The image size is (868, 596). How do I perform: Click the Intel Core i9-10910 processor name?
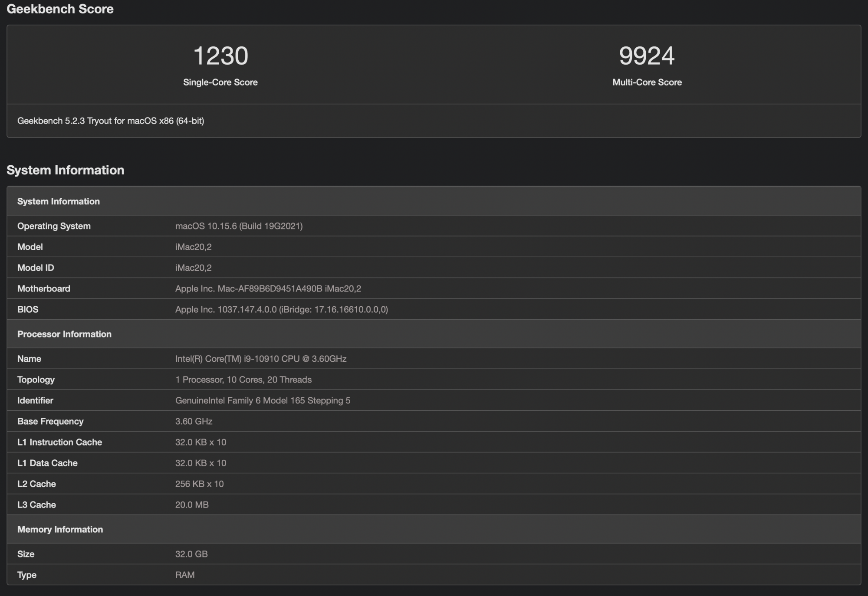point(260,359)
